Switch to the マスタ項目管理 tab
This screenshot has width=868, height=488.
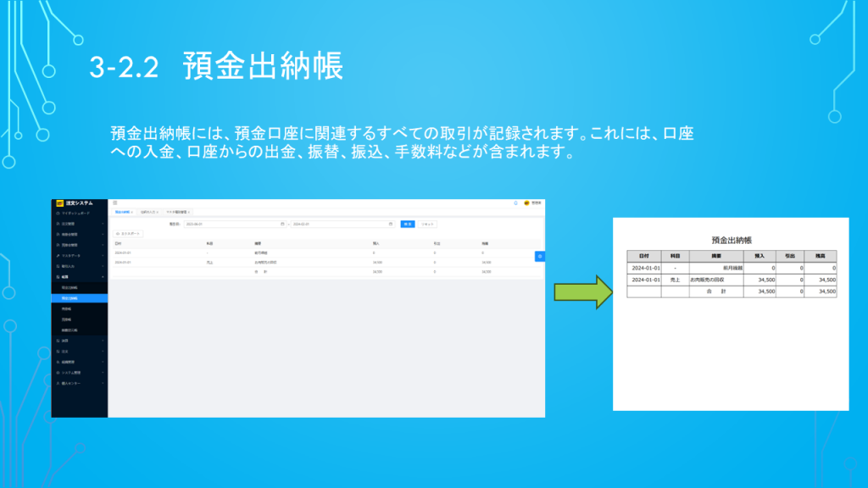[x=176, y=212]
